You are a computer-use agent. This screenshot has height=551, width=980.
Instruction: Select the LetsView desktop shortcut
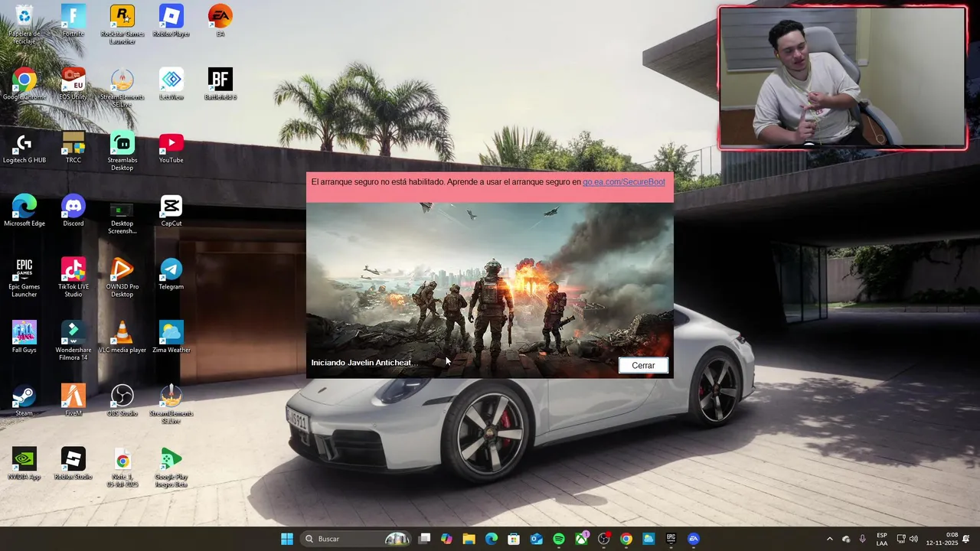pos(171,84)
